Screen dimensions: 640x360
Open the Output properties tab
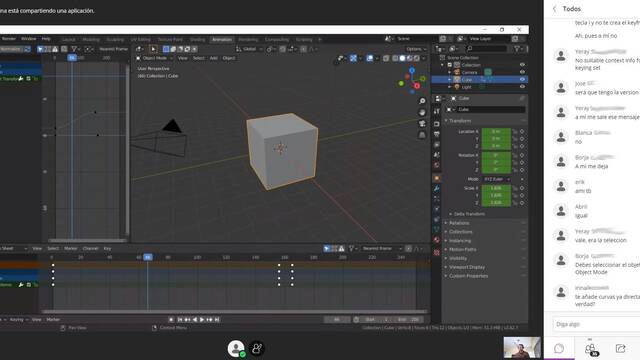[x=437, y=134]
